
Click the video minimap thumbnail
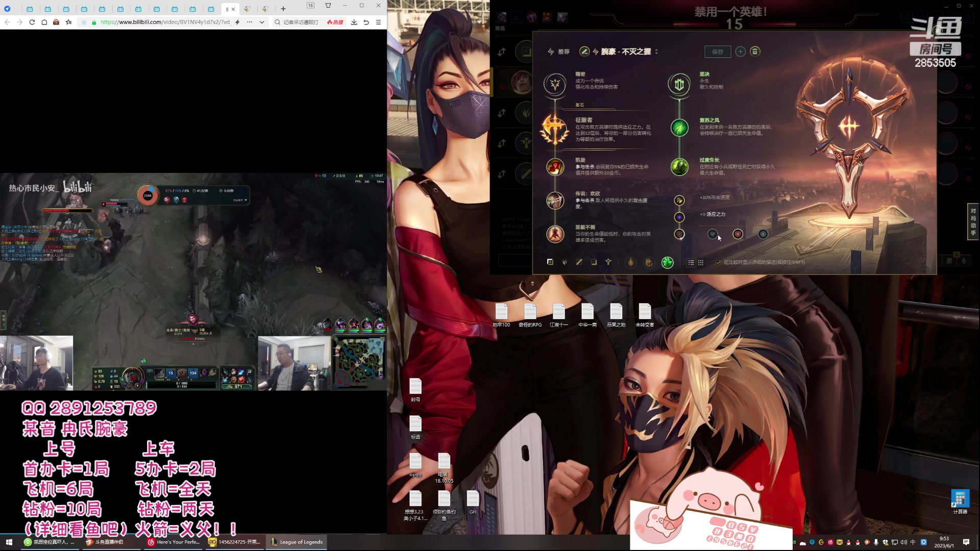tap(359, 364)
